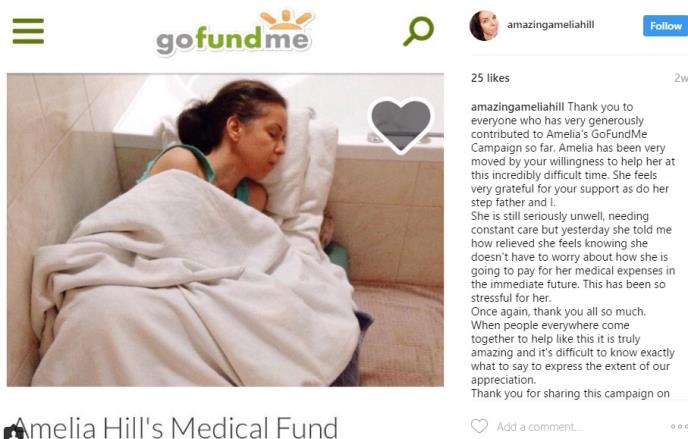Click the 2w post timestamp

681,78
